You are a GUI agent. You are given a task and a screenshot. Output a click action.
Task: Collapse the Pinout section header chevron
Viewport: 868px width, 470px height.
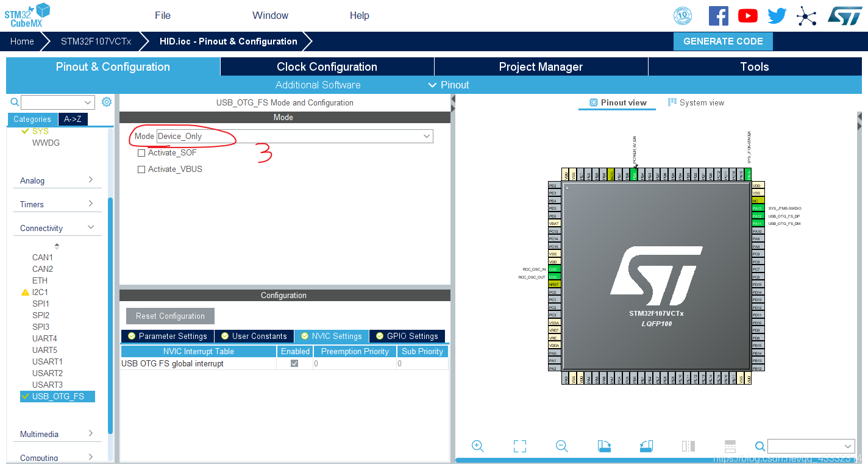click(433, 85)
